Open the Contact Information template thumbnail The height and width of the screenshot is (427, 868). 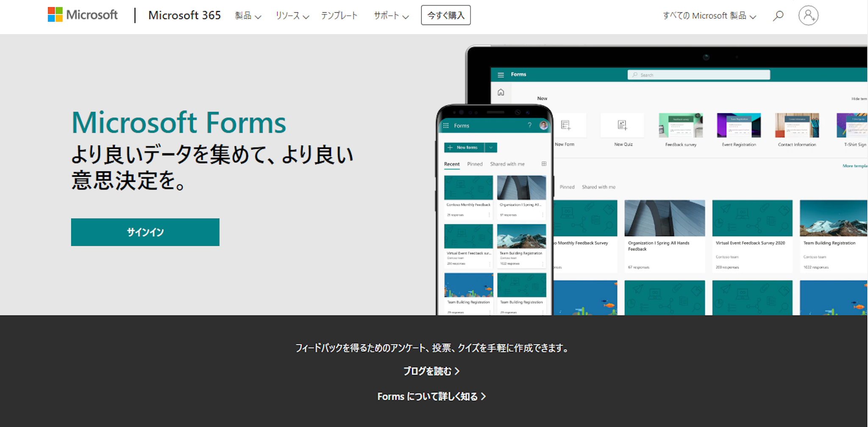tap(797, 125)
